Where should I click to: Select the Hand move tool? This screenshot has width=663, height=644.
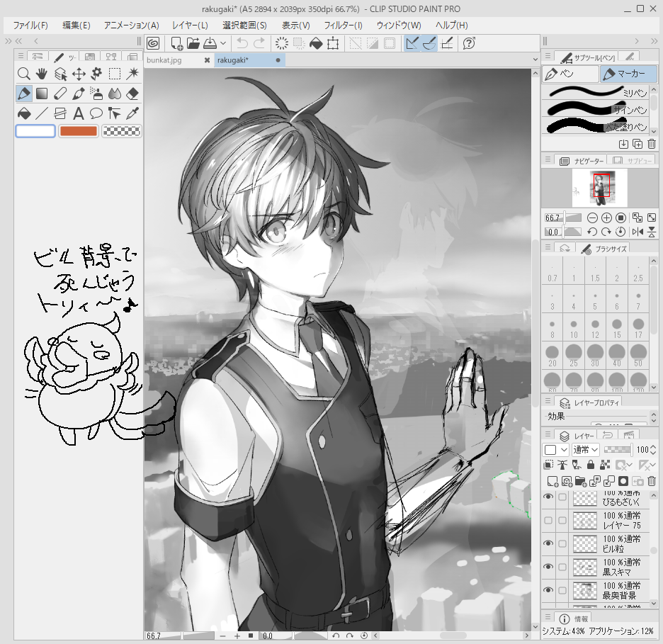[41, 74]
